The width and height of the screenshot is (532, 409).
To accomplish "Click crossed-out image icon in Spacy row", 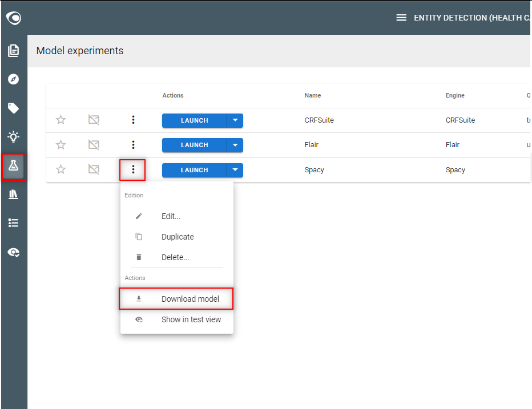I will 94,169.
